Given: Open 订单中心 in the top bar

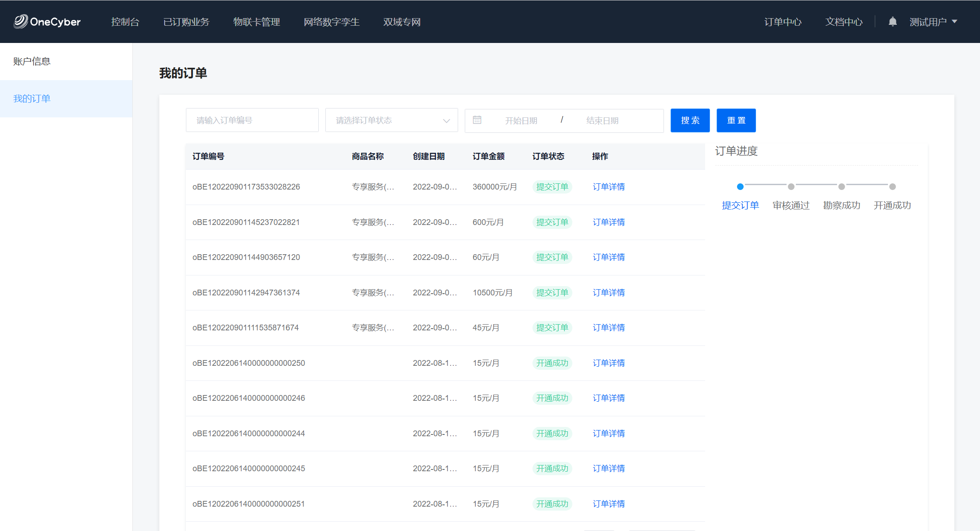Looking at the screenshot, I should coord(783,22).
